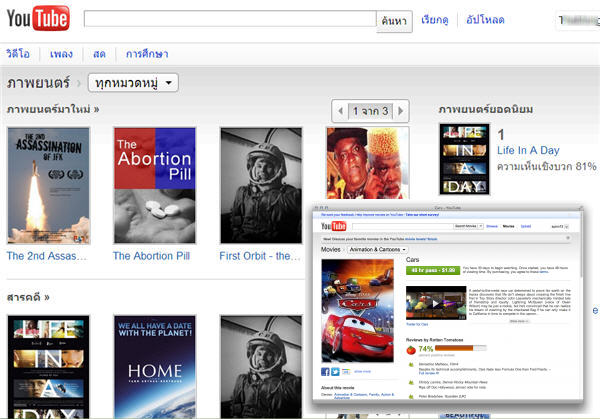Viewport: 600px width, 419px height.
Task: Share Cars on Facebook icon
Action: coord(325,372)
